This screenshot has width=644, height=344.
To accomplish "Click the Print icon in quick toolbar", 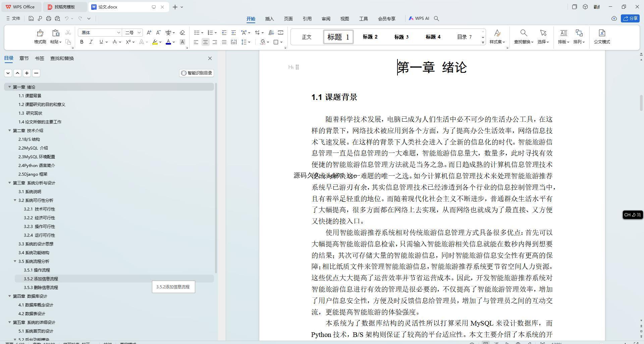I will pos(49,18).
